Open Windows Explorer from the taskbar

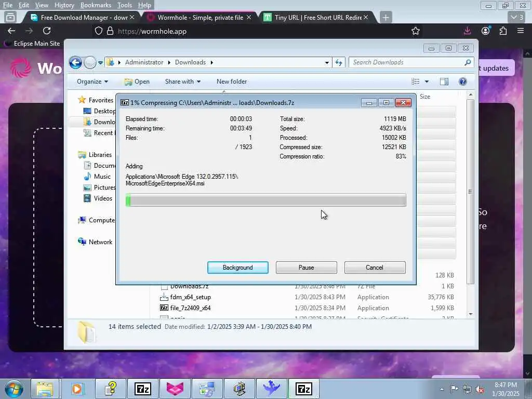pyautogui.click(x=45, y=389)
